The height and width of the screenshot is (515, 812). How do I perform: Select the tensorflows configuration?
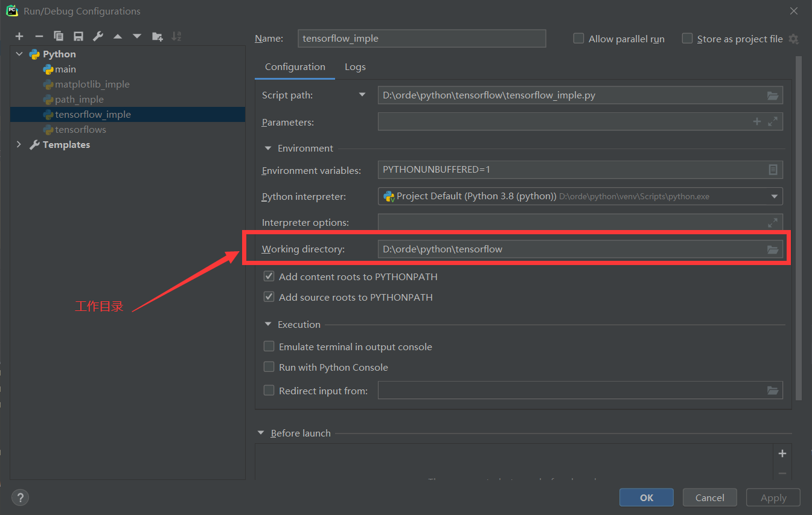coord(127,130)
